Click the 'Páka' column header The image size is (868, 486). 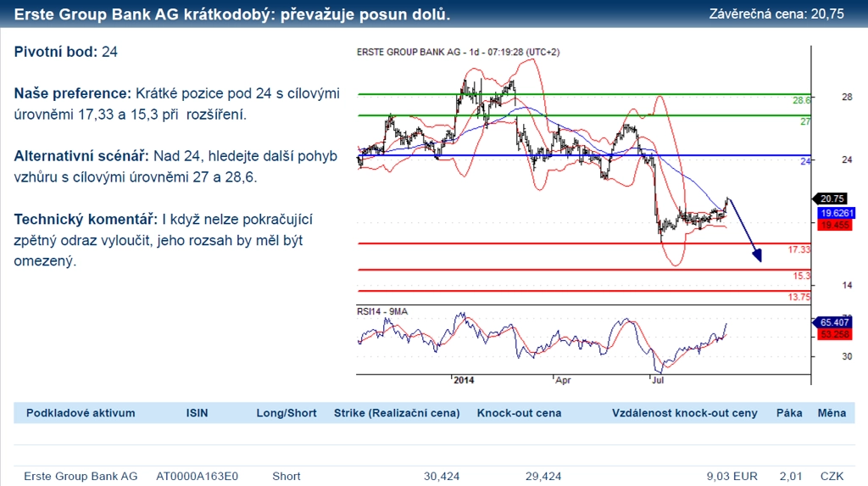(x=789, y=413)
